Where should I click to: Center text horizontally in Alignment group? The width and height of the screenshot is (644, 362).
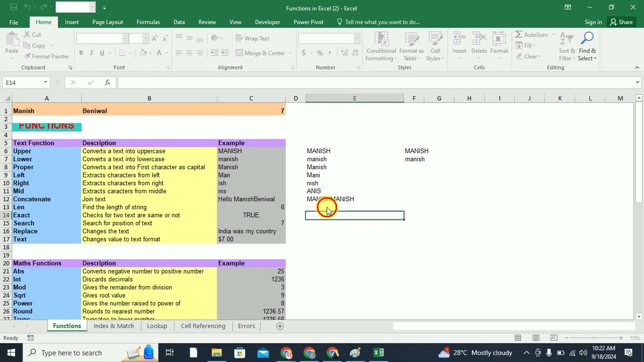189,53
